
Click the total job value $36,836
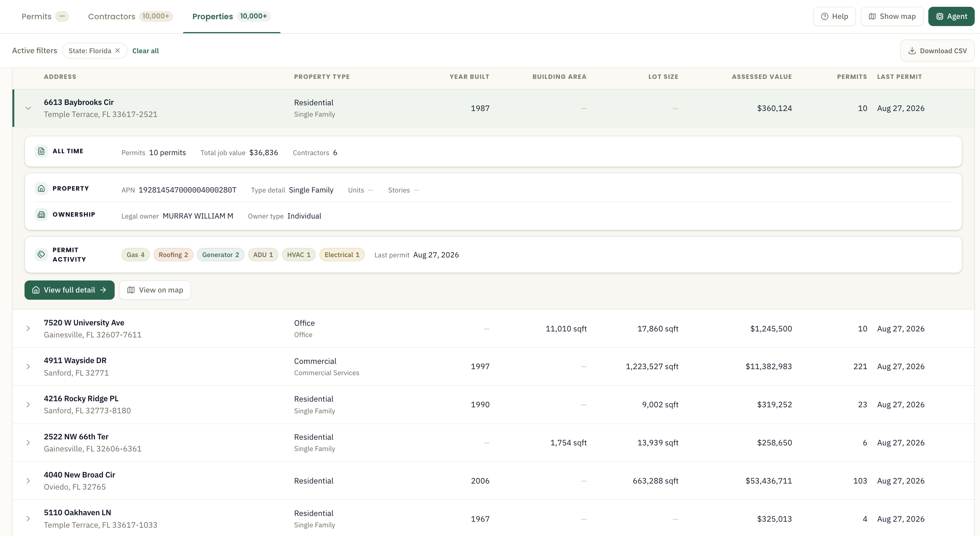pyautogui.click(x=264, y=152)
